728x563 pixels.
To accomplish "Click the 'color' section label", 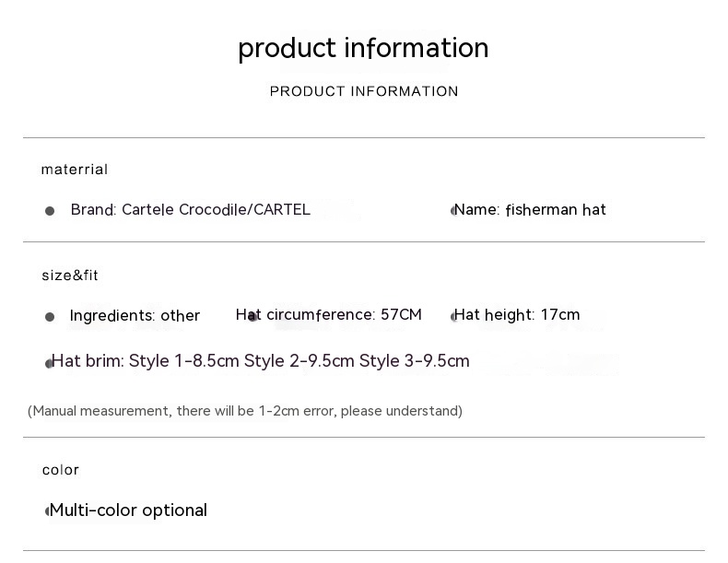I will click(x=60, y=470).
